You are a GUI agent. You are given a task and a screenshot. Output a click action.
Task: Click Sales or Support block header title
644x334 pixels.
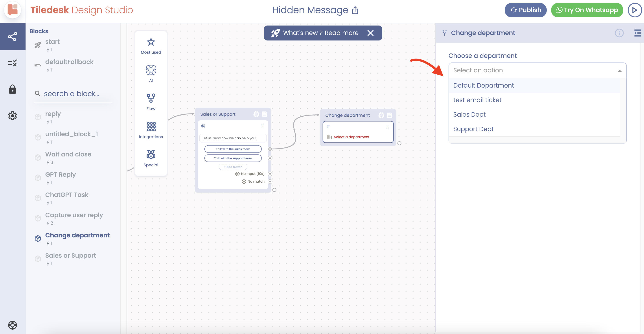218,114
